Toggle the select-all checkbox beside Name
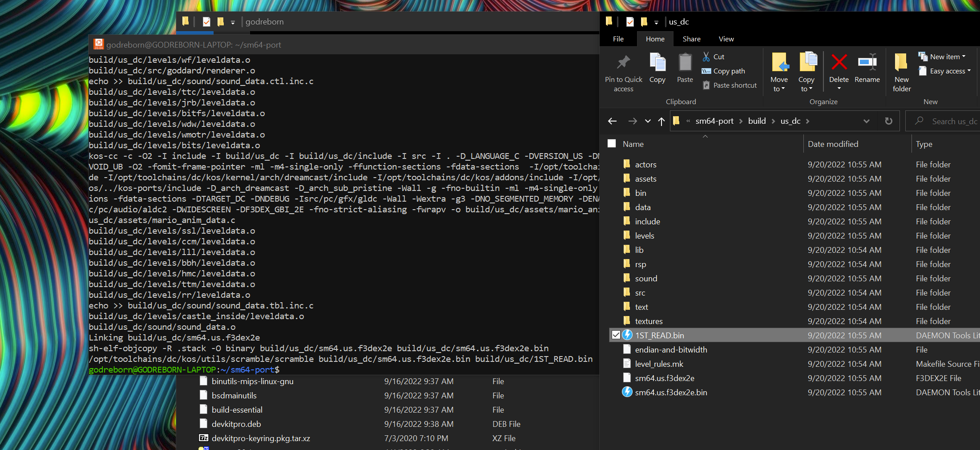The width and height of the screenshot is (980, 450). [612, 143]
